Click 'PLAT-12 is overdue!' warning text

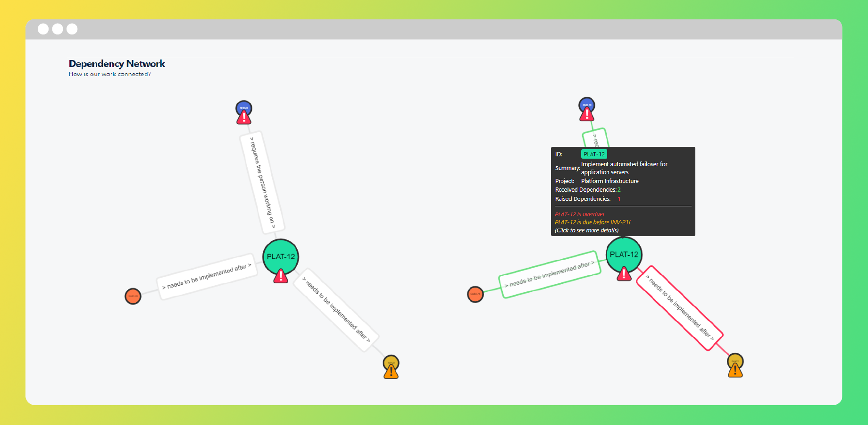coord(579,214)
